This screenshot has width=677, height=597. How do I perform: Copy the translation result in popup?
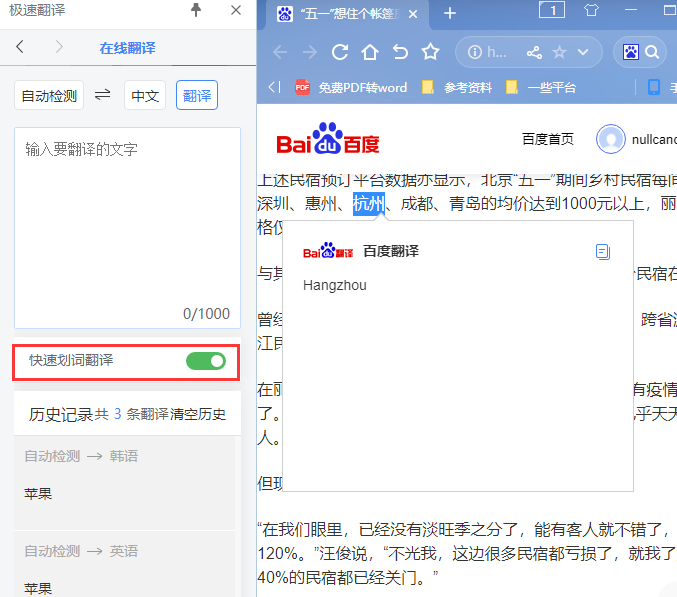pyautogui.click(x=603, y=252)
